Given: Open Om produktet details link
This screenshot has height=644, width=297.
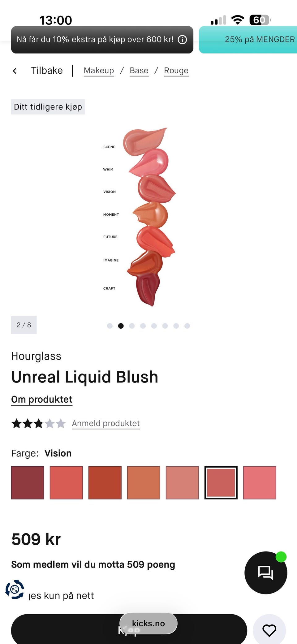Looking at the screenshot, I should click(42, 399).
